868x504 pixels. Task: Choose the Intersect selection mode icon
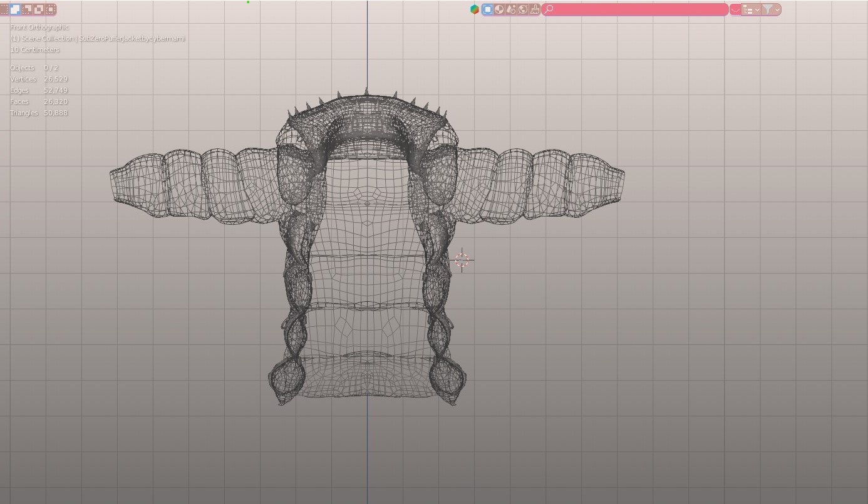(x=51, y=9)
